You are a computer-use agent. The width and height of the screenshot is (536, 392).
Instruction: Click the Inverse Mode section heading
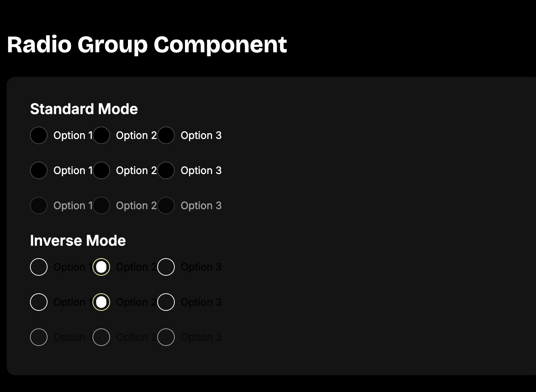pos(78,241)
